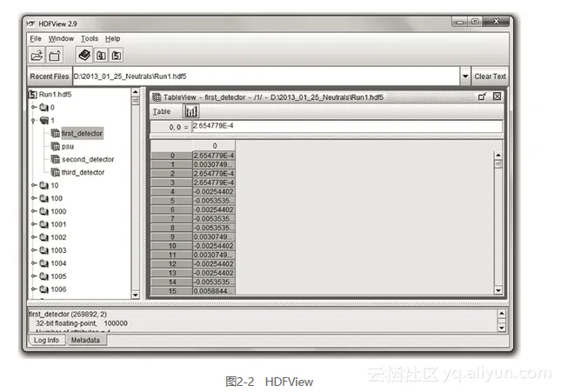Image resolution: width=561 pixels, height=392 pixels.
Task: Open the Table menu in TableView
Action: (x=162, y=111)
